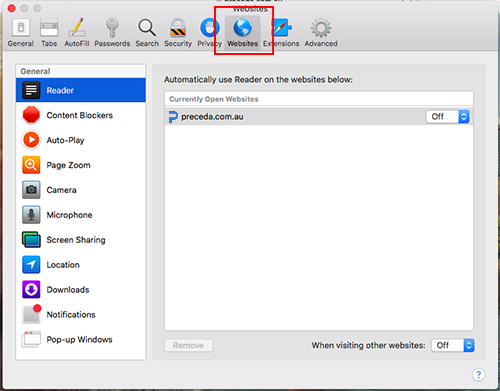
Task: Select Camera in the sidebar
Action: coord(81,190)
